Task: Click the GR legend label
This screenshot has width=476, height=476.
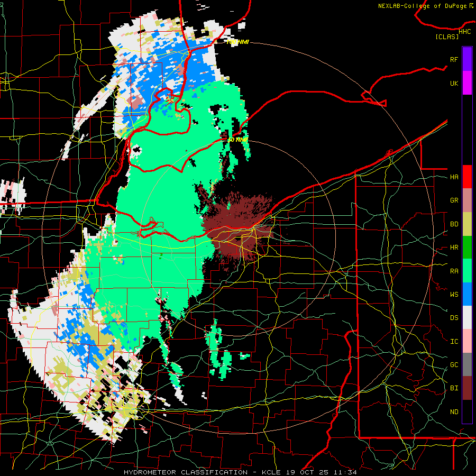Action: [454, 200]
